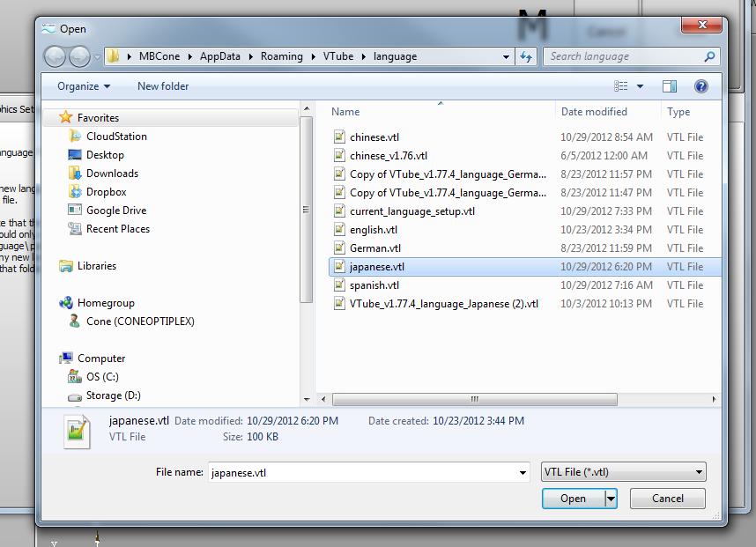Toggle the preview pane icon
Viewport: 756px width, 547px height.
[x=670, y=86]
